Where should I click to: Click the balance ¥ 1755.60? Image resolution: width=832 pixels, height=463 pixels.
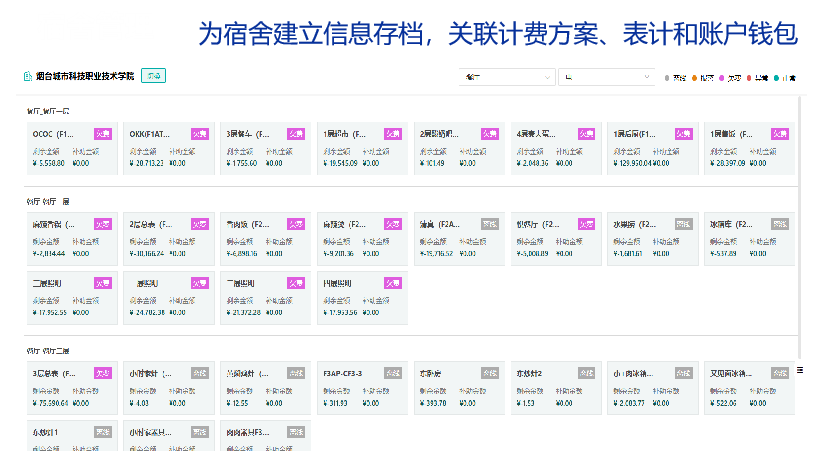pos(242,163)
